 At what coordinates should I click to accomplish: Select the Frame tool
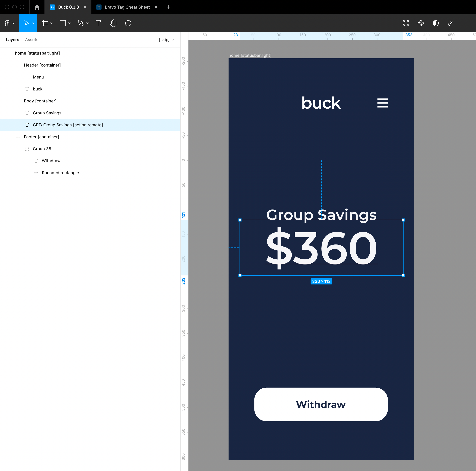pyautogui.click(x=45, y=23)
